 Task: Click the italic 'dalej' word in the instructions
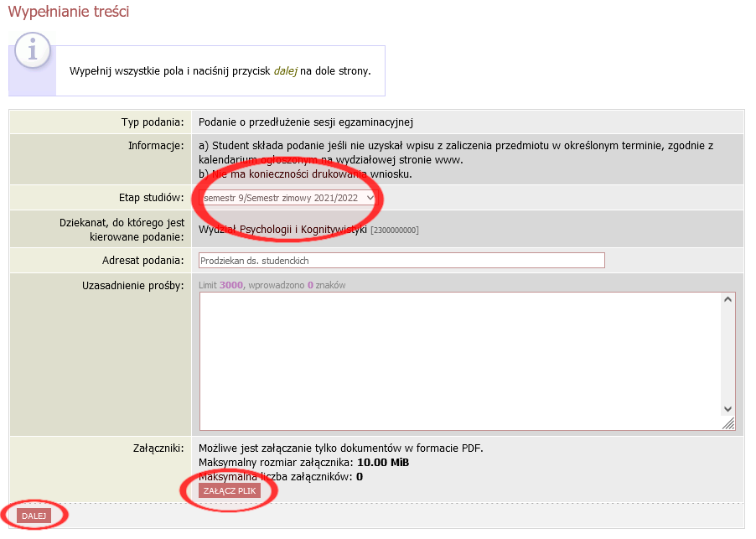pyautogui.click(x=285, y=71)
